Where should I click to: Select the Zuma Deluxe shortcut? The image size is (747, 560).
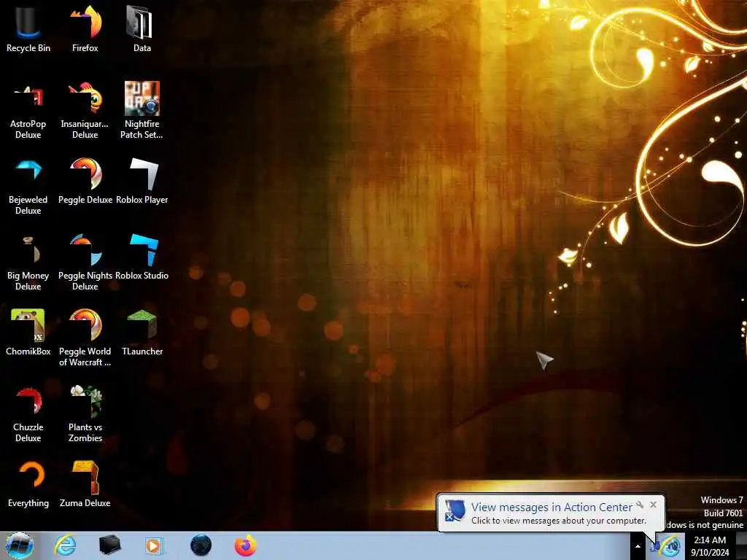[85, 484]
